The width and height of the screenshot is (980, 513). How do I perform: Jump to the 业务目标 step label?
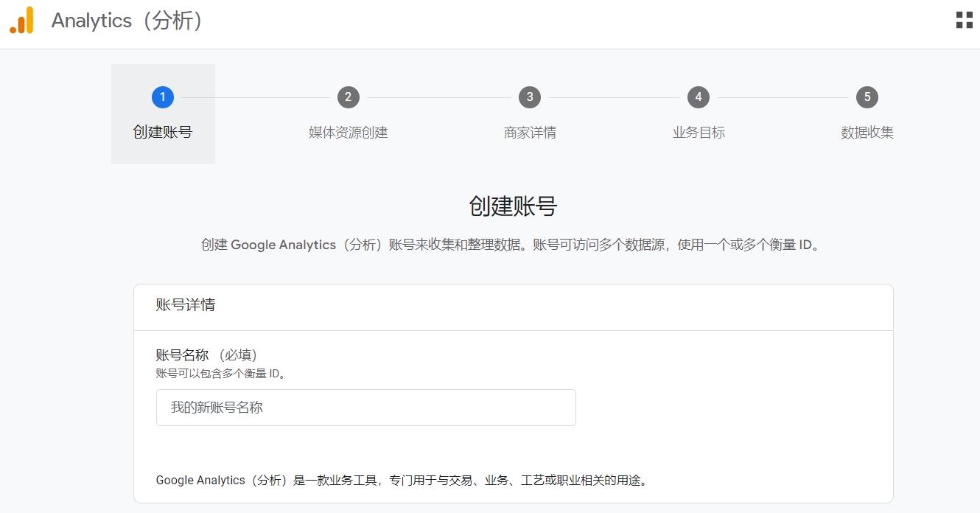[698, 133]
